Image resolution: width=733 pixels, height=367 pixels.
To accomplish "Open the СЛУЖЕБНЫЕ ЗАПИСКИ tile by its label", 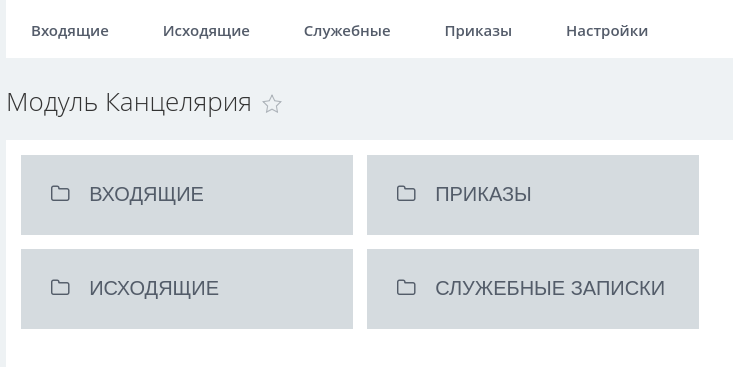I will [x=550, y=288].
